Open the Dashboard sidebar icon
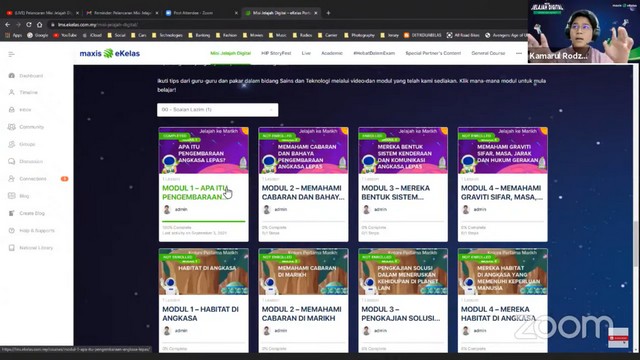This screenshot has width=640, height=360. (x=11, y=76)
